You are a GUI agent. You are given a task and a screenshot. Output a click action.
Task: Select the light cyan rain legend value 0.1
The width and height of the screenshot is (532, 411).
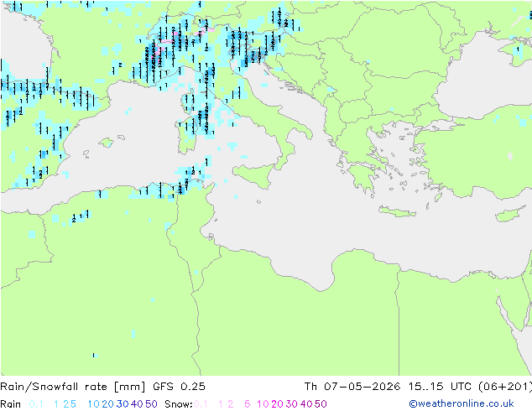coord(36,404)
